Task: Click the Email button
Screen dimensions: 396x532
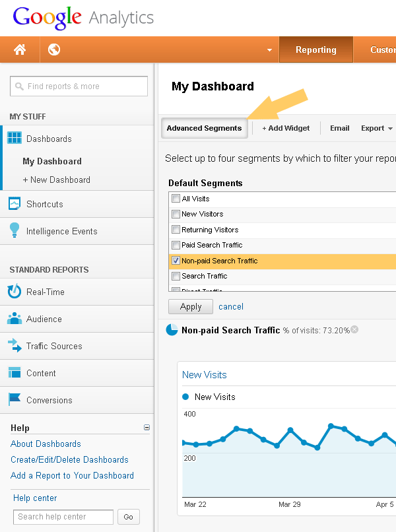Action: coord(340,128)
